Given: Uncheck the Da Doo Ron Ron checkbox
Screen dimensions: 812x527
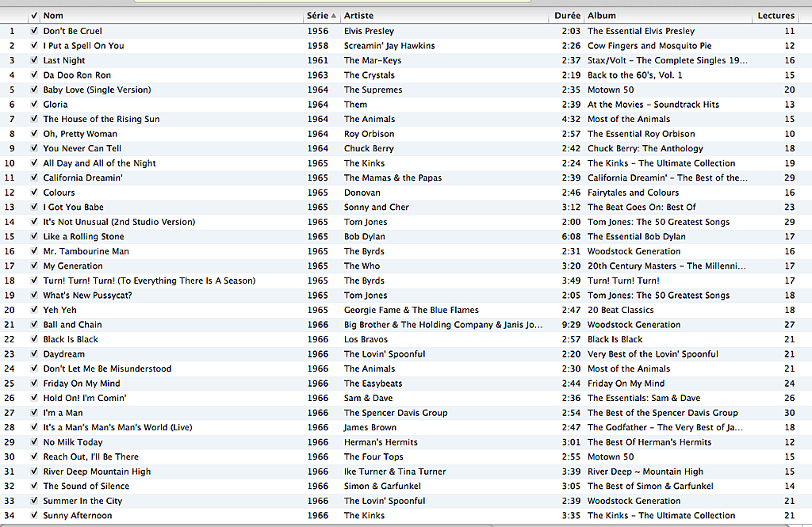Looking at the screenshot, I should (34, 74).
